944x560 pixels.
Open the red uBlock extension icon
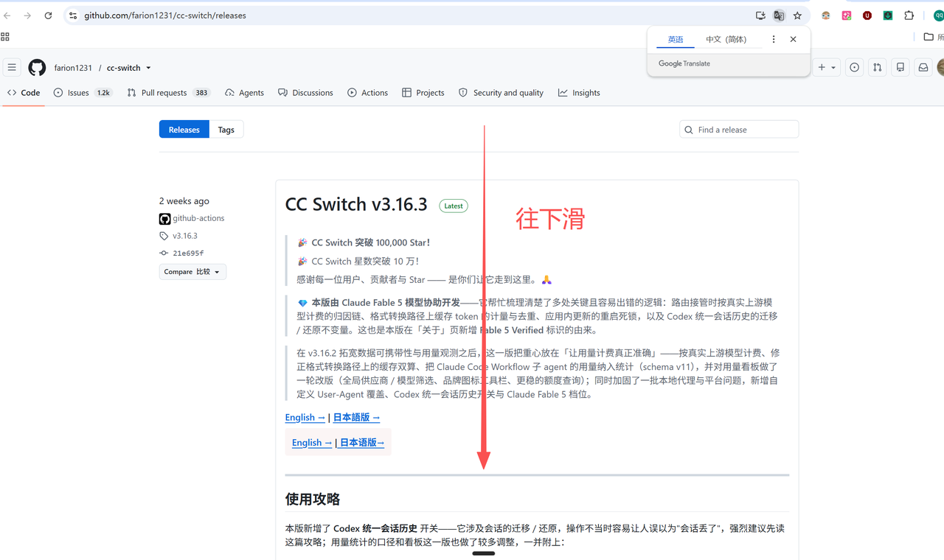pyautogui.click(x=867, y=15)
